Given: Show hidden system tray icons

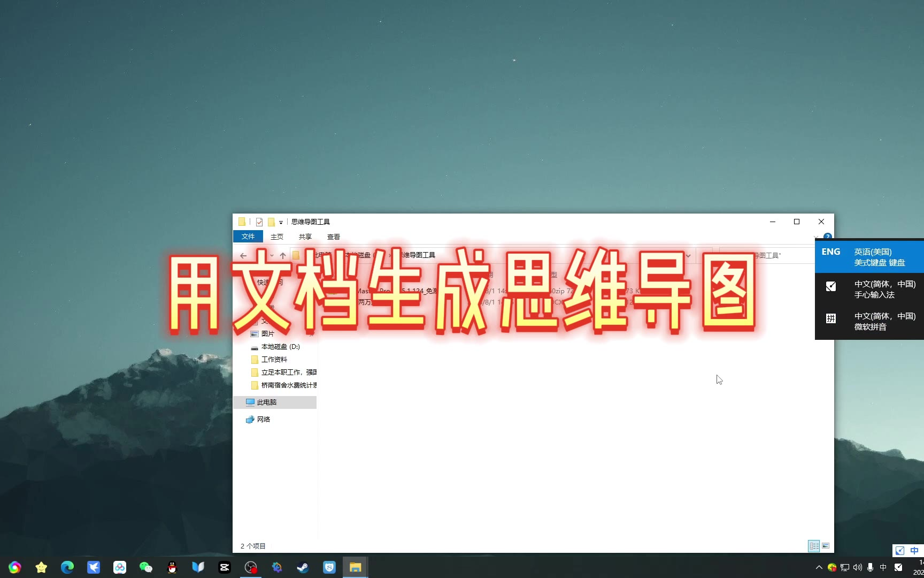Looking at the screenshot, I should point(819,567).
